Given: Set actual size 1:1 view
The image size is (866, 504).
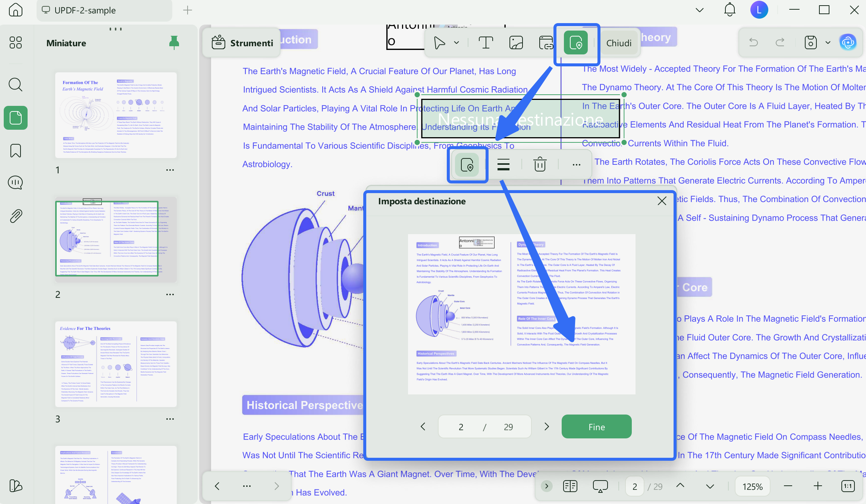Looking at the screenshot, I should pos(848,486).
